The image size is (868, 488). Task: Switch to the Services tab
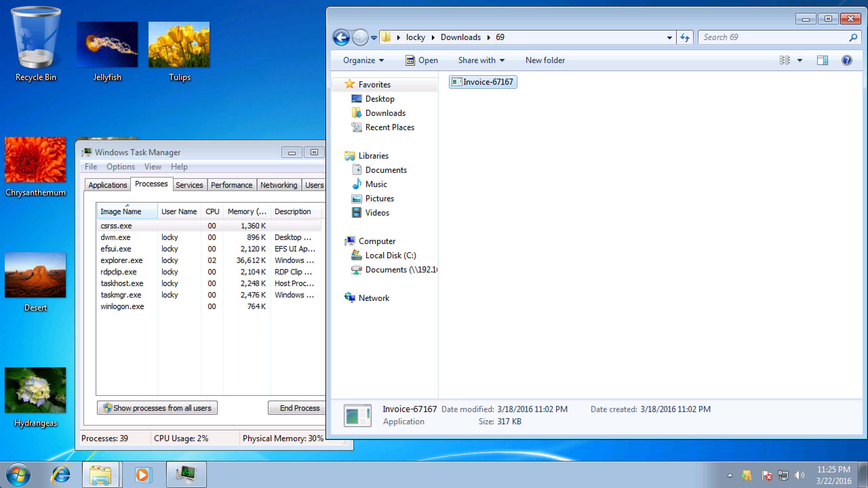[x=189, y=185]
